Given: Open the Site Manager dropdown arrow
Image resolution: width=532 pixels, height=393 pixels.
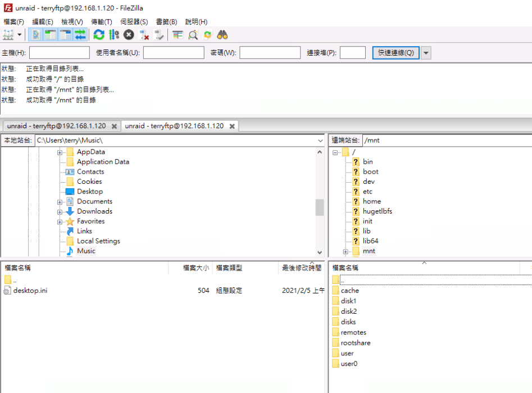Looking at the screenshot, I should (19, 35).
